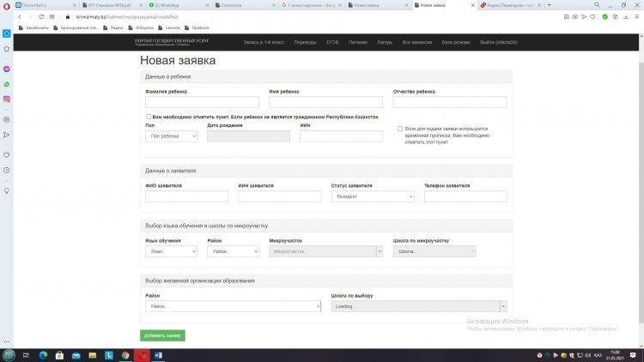
Task: Switch to the 'Статистика' browser tab
Action: (244, 5)
